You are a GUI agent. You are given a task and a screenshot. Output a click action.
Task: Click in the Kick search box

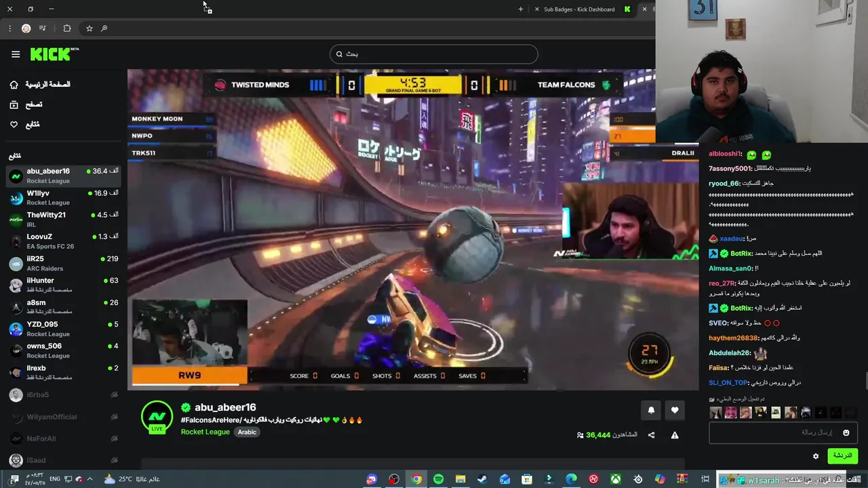pos(434,54)
